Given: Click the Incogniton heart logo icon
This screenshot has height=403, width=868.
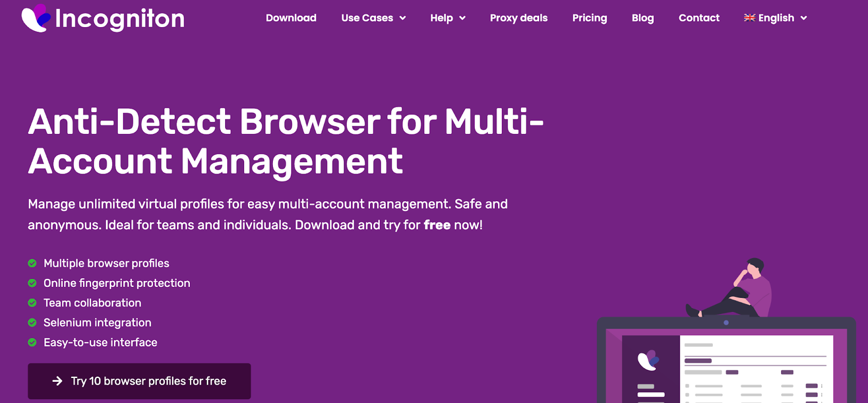Looking at the screenshot, I should [x=36, y=18].
